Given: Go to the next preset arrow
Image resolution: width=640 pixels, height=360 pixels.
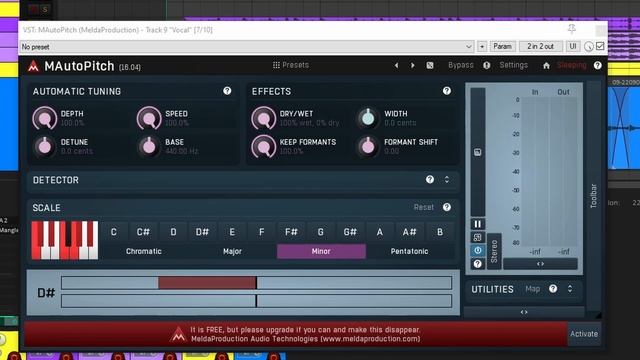Looking at the screenshot, I should 413,65.
